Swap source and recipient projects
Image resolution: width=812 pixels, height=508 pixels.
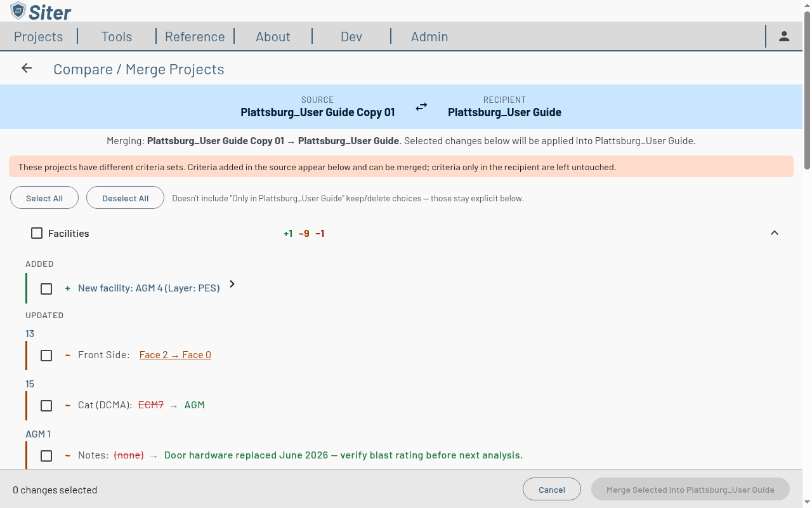pos(421,107)
